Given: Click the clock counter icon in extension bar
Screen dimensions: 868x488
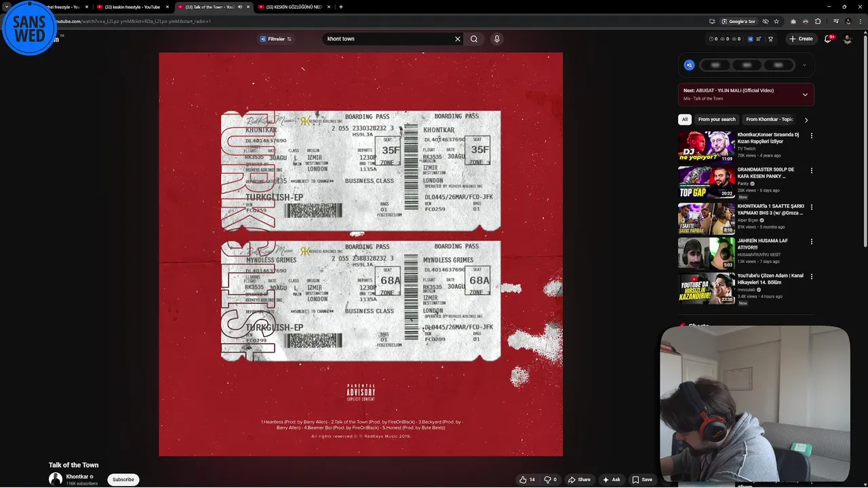Looking at the screenshot, I should click(x=712, y=39).
